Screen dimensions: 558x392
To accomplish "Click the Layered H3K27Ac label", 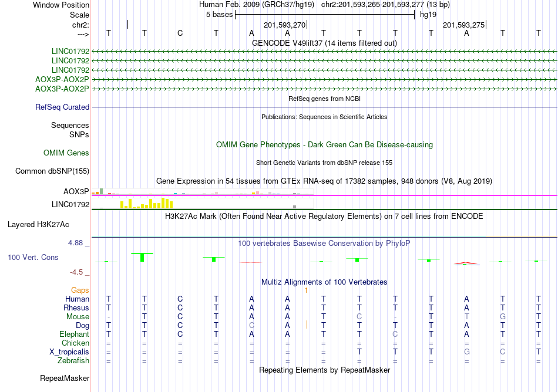I will (x=38, y=225).
